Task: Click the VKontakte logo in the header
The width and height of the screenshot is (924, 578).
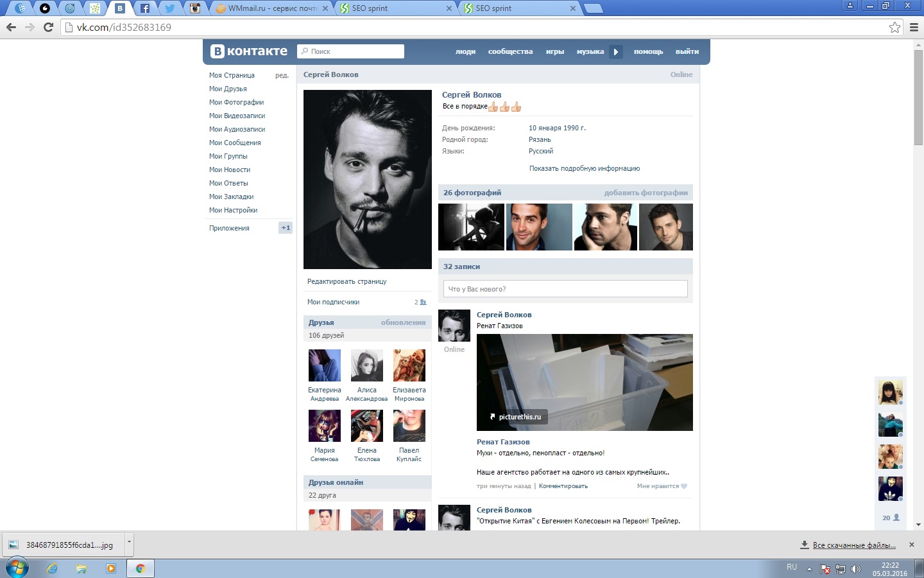Action: pos(249,51)
